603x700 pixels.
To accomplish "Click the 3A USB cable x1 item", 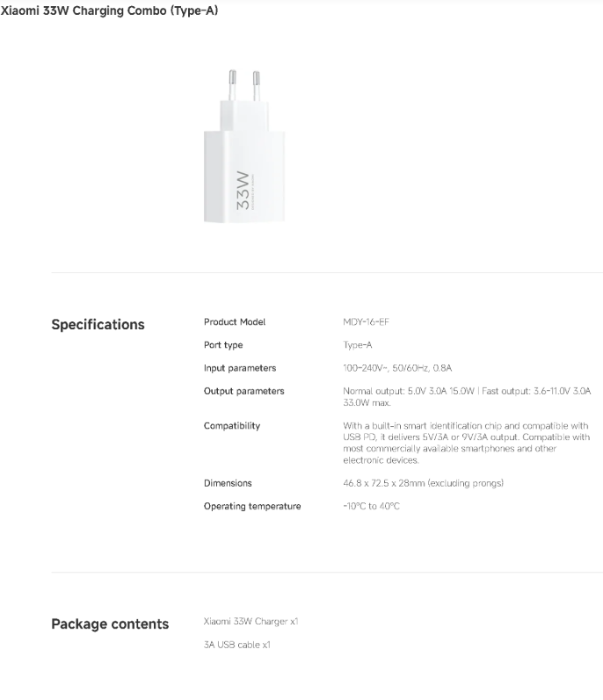I will click(237, 645).
